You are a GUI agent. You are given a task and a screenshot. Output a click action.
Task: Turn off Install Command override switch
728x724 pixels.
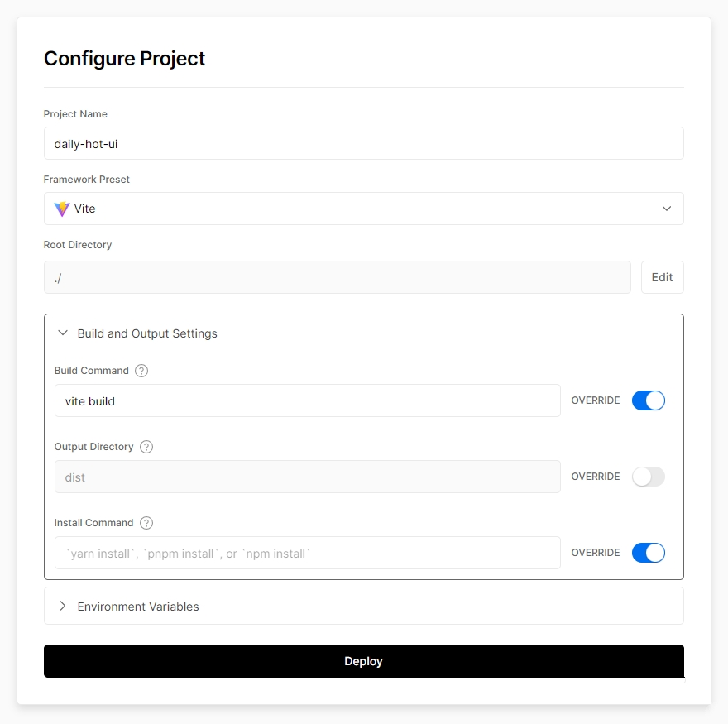pos(648,553)
